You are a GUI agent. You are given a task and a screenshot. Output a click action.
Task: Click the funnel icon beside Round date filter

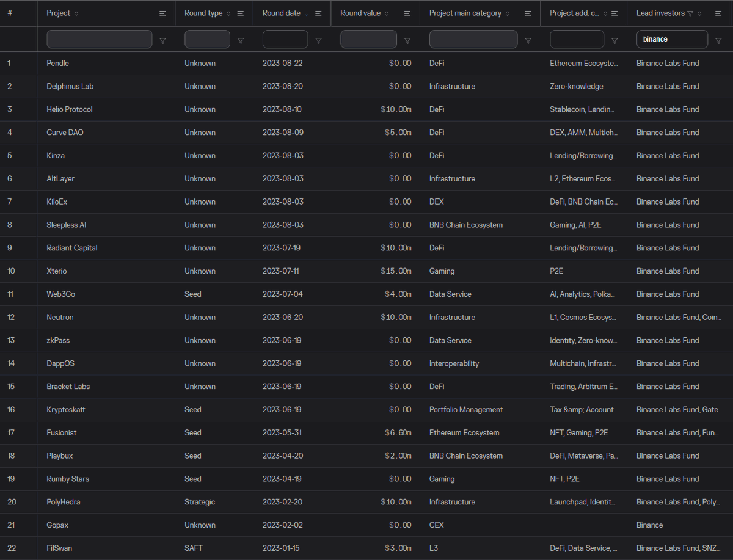[x=318, y=40]
